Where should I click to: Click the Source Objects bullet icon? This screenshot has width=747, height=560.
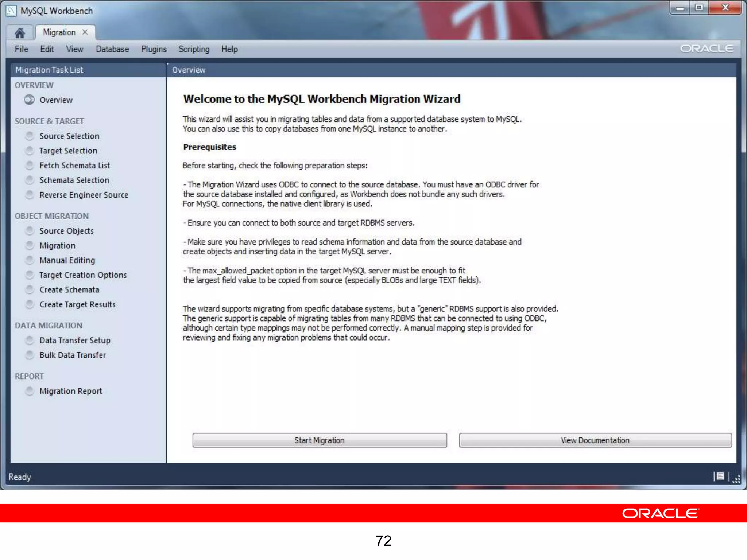[30, 230]
